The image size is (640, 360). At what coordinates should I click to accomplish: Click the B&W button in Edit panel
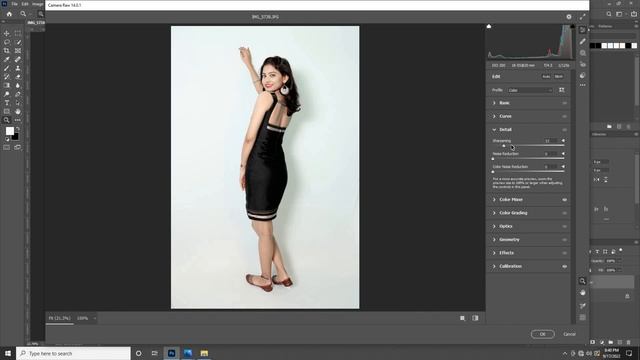tap(559, 77)
